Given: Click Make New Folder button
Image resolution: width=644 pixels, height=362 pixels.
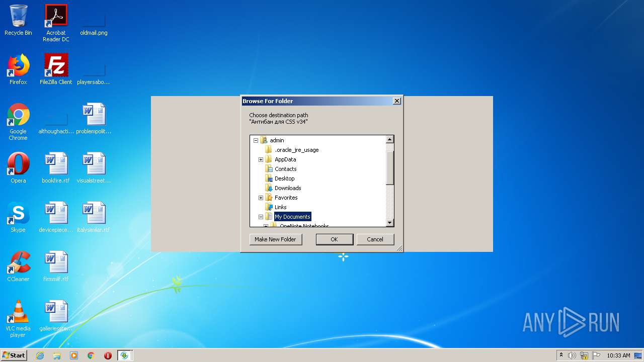Looking at the screenshot, I should coord(276,239).
